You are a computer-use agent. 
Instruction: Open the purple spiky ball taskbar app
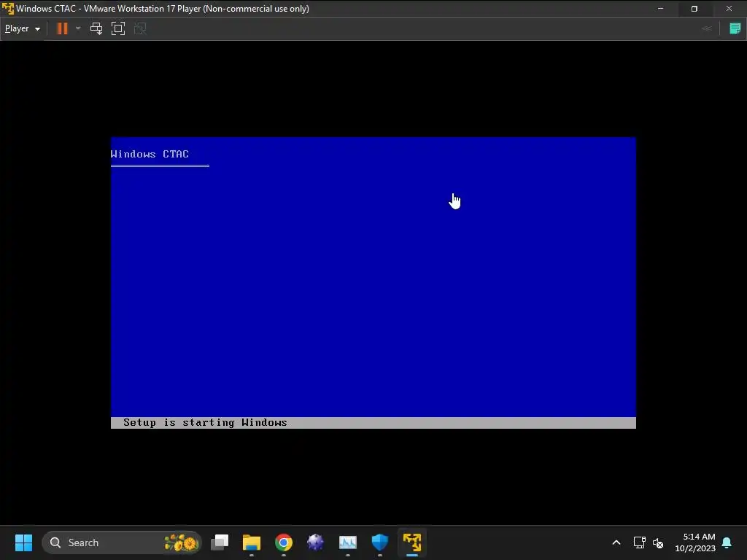(x=315, y=542)
